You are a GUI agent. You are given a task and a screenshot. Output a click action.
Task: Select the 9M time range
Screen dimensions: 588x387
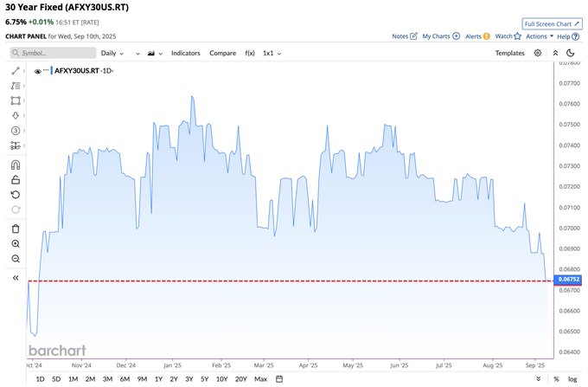(142, 379)
